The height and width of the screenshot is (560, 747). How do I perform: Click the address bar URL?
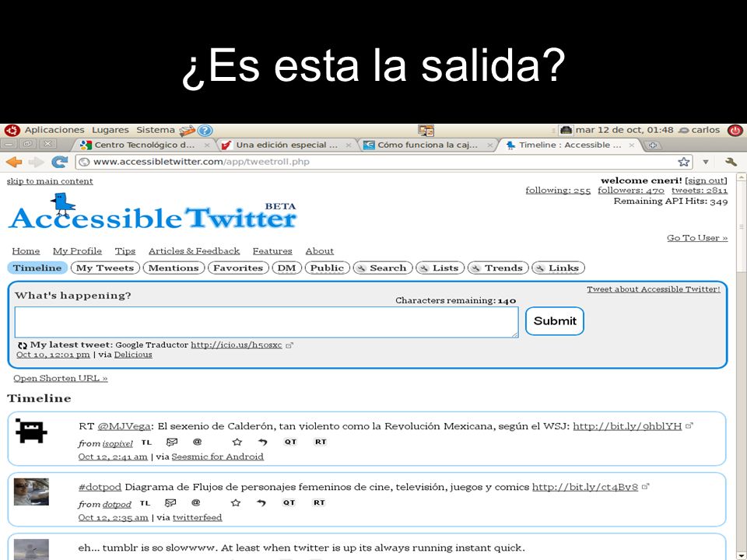click(201, 162)
